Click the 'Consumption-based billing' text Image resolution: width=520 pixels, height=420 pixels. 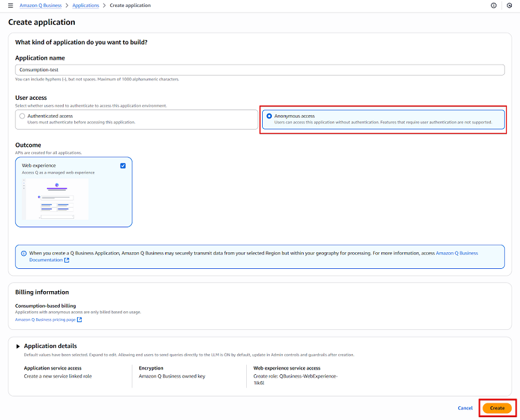[x=46, y=306]
